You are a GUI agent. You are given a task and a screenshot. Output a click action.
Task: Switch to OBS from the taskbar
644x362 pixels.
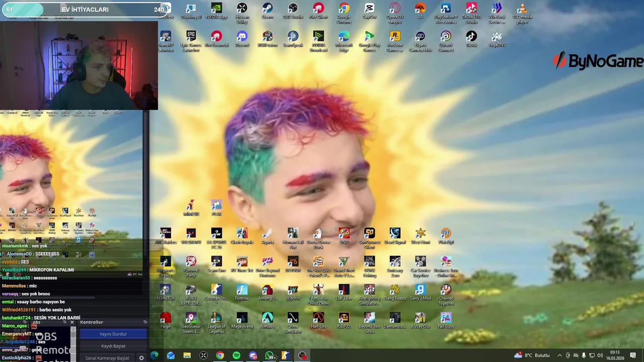click(x=302, y=355)
